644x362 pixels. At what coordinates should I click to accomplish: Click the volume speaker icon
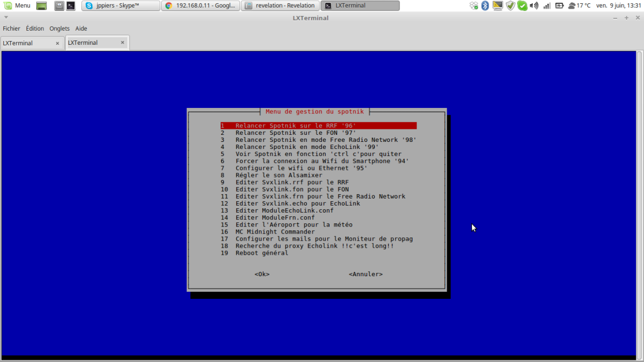click(x=534, y=5)
